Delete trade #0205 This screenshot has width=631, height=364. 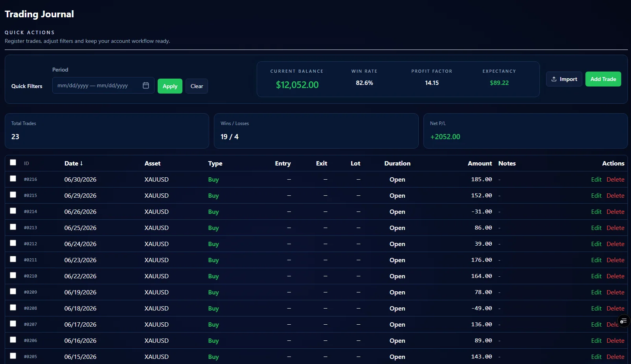615,357
